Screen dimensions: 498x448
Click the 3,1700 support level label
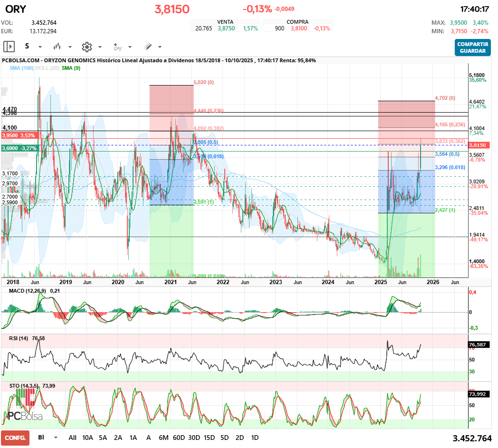click(x=10, y=174)
